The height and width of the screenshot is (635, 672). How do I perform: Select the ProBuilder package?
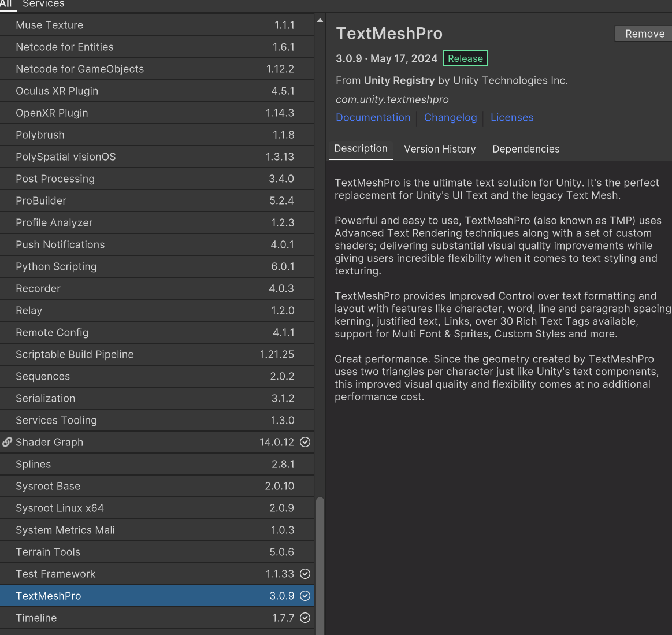click(156, 200)
